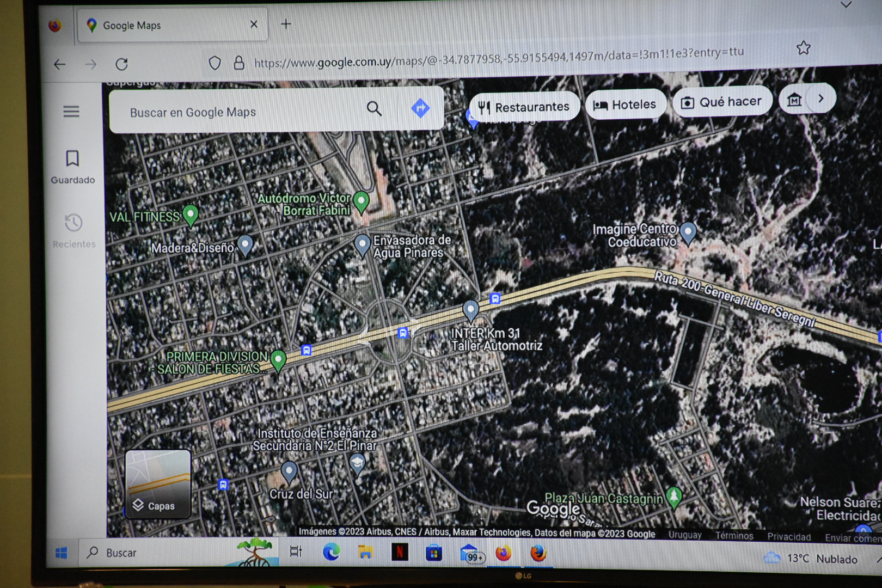The width and height of the screenshot is (882, 588).
Task: Open the Windows Start menu
Action: [x=62, y=553]
